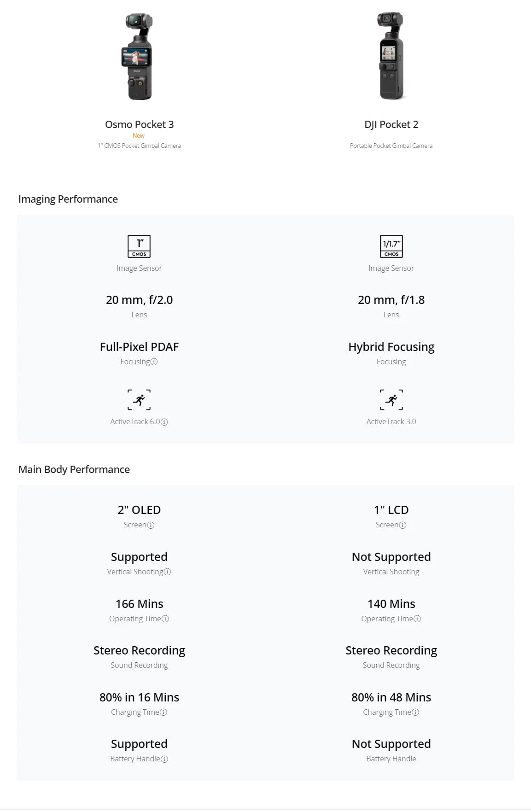The image size is (531, 812).
Task: Click info icon beside 140 Mins Operating Time
Action: coord(417,619)
